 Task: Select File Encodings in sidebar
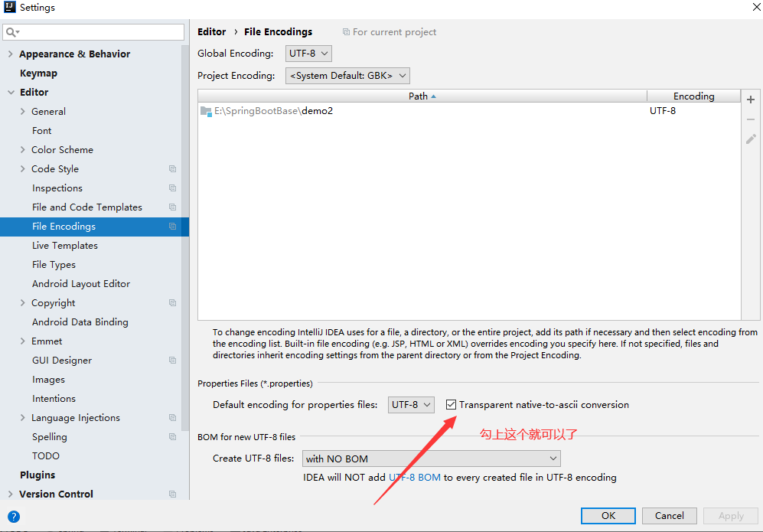94,227
